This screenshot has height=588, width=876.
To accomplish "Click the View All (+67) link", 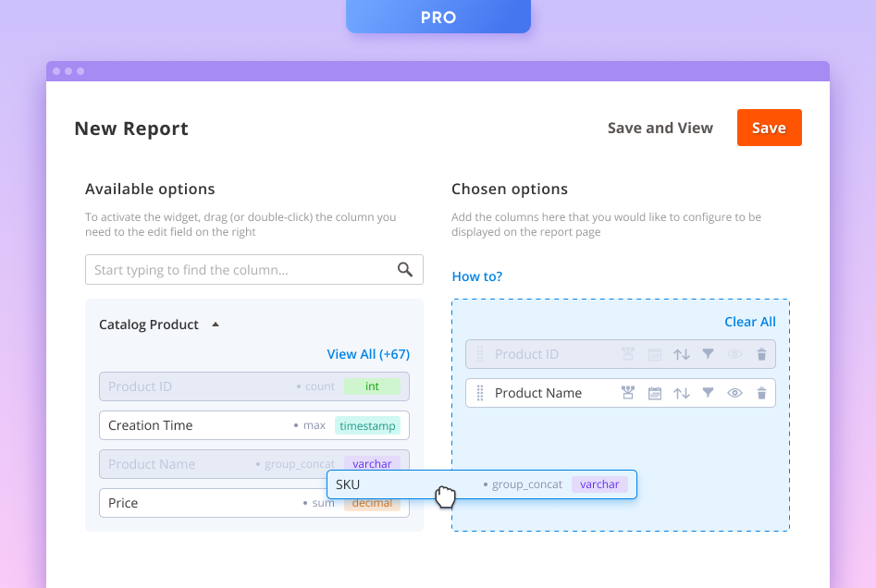I will 367,353.
